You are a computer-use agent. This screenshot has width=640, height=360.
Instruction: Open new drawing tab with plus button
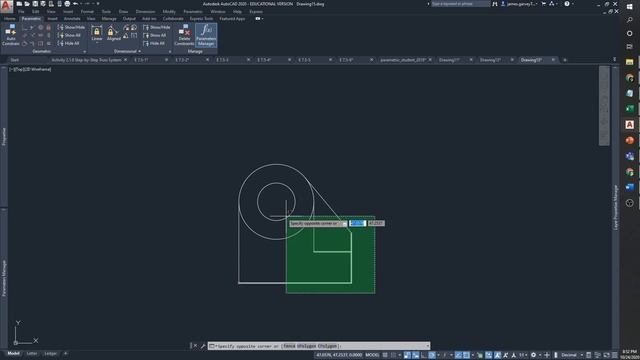pyautogui.click(x=565, y=60)
